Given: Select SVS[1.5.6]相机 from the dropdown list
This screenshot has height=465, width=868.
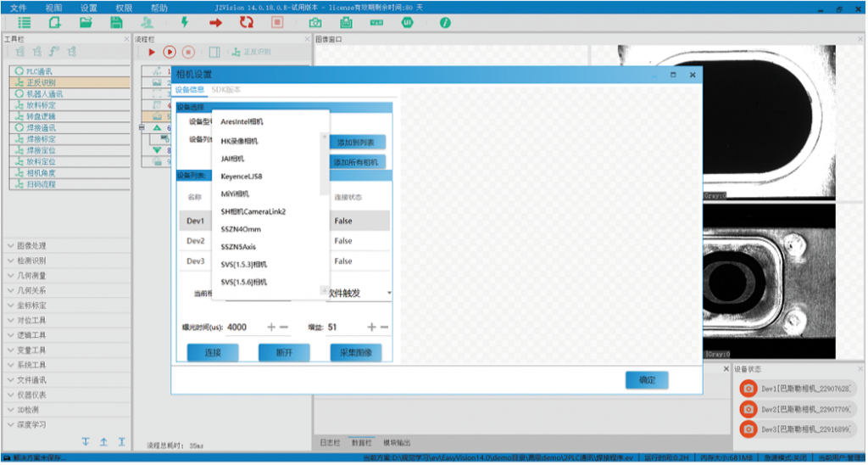Looking at the screenshot, I should [244, 282].
